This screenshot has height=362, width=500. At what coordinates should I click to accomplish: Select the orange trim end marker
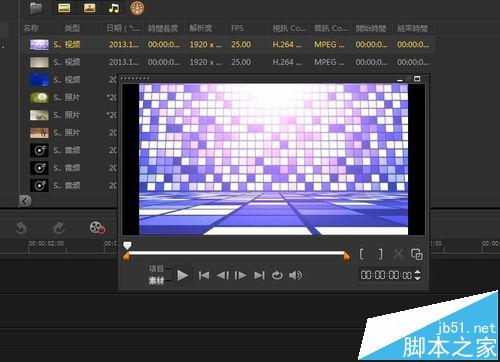click(347, 256)
